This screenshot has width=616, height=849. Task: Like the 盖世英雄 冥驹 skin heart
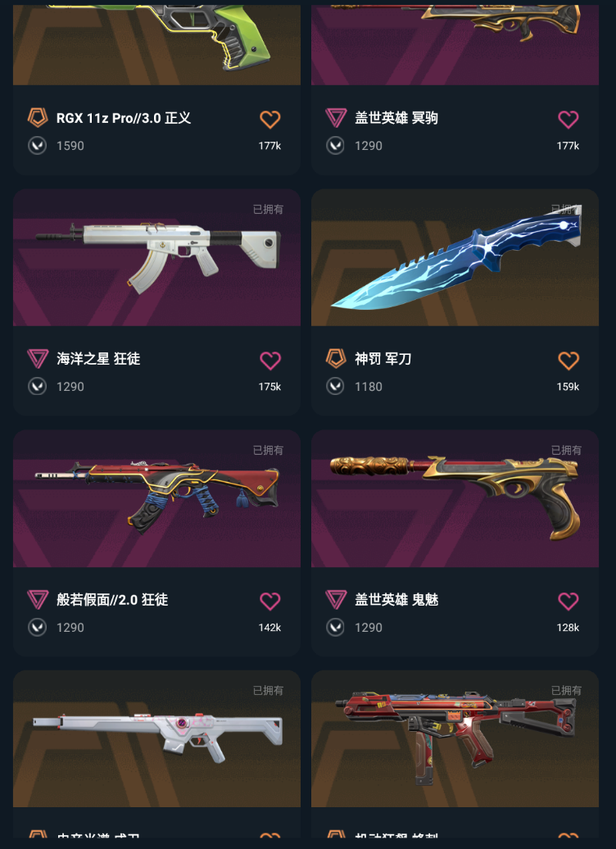(x=568, y=119)
